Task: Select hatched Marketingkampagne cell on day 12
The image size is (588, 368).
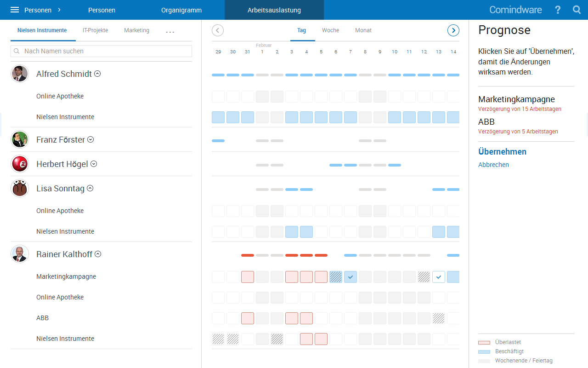Action: 424,277
